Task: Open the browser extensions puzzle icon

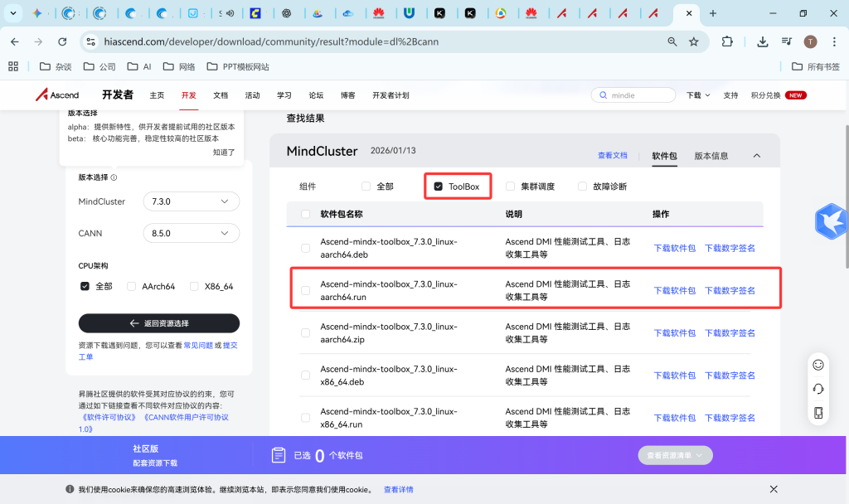Action: [727, 41]
